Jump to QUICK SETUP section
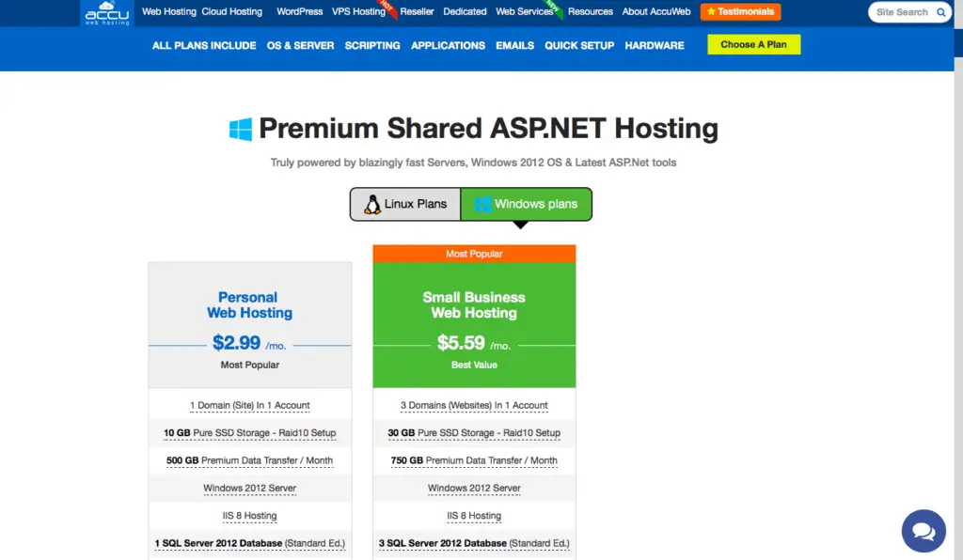The width and height of the screenshot is (963, 560). (579, 45)
